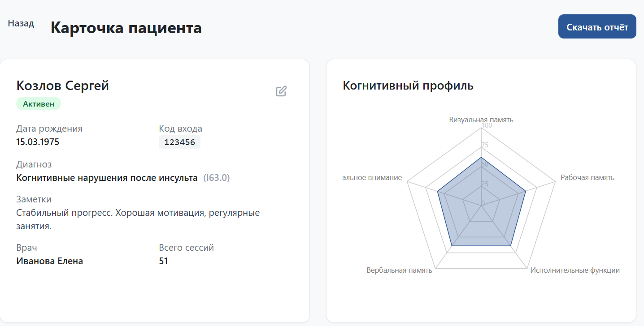The image size is (644, 326).
Task: Click the "Назад" link
Action: pyautogui.click(x=20, y=23)
